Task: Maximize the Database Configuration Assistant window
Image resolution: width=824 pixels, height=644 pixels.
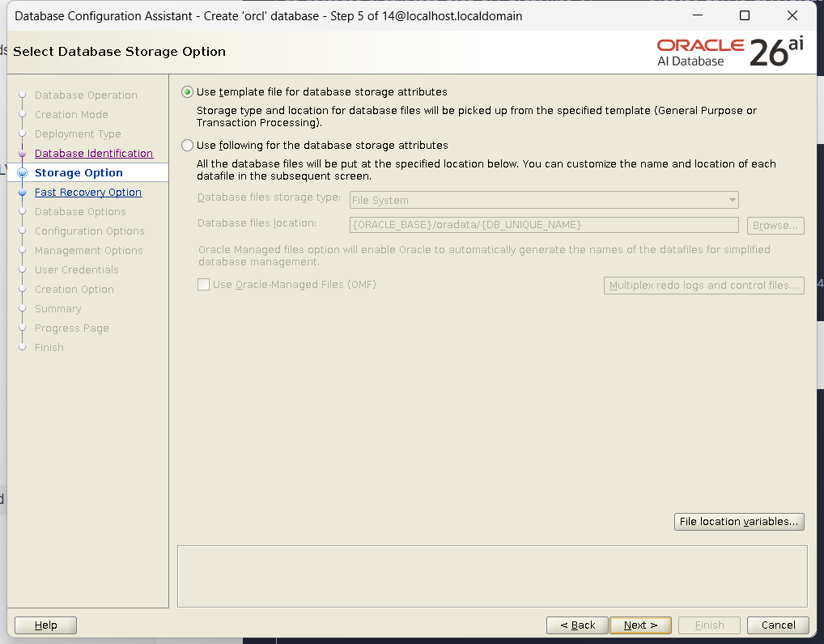Action: coord(745,15)
